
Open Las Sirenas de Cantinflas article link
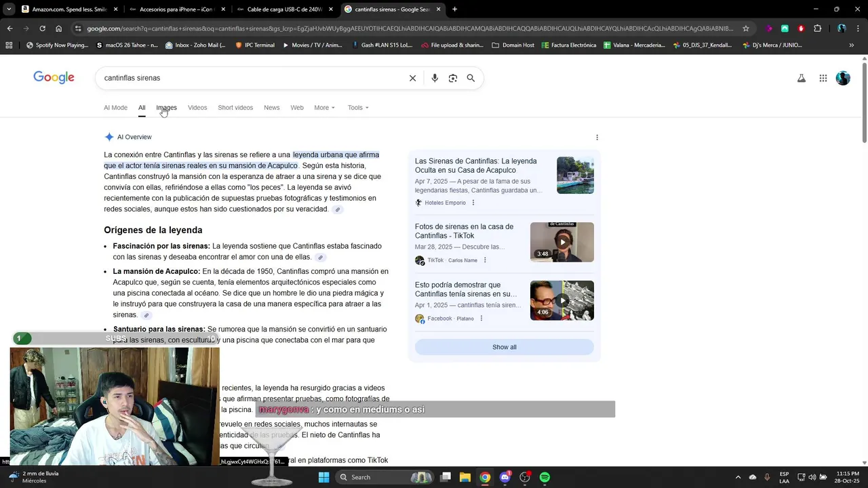tap(475, 165)
